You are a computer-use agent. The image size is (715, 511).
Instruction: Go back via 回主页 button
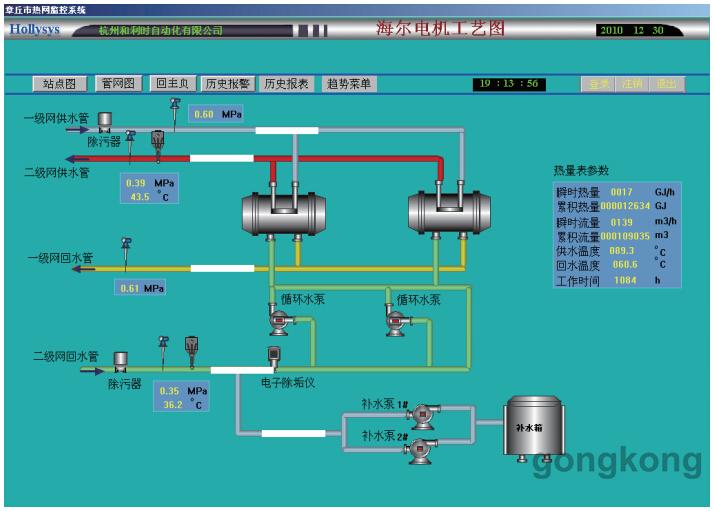[x=173, y=83]
